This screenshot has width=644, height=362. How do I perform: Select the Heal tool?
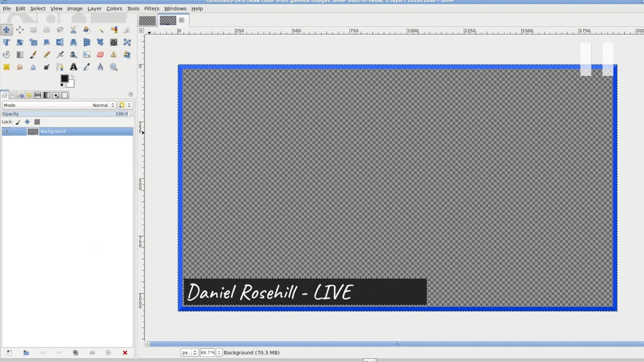click(x=7, y=67)
